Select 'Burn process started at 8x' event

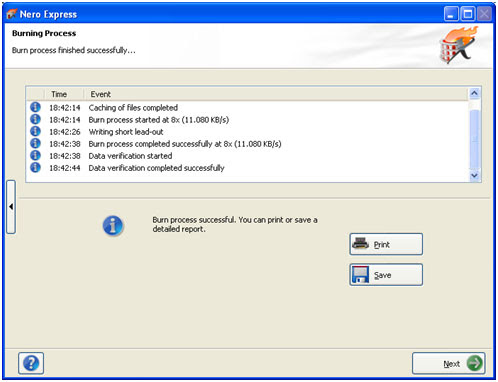point(159,120)
